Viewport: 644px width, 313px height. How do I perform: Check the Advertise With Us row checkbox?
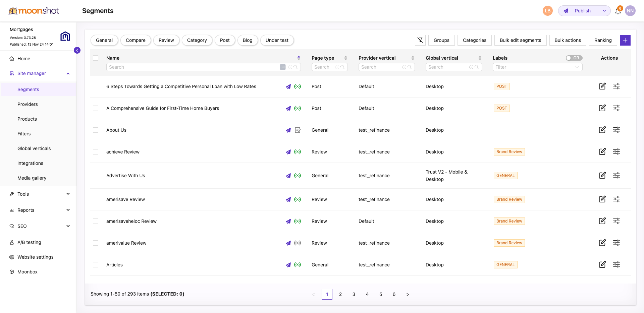click(x=96, y=176)
